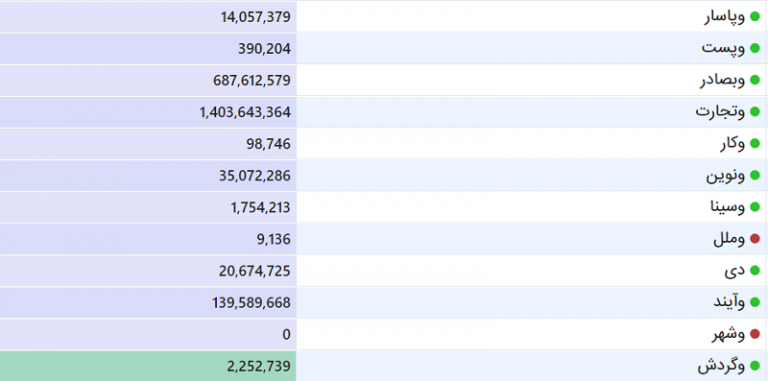Click the value 0 in وشهر row
This screenshot has width=768, height=381.
click(287, 334)
